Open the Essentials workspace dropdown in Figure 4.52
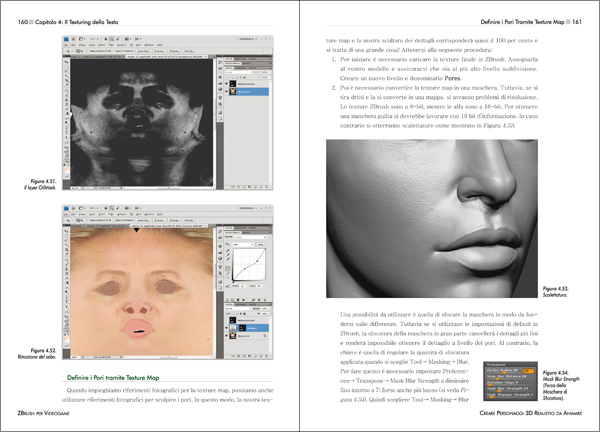 [x=248, y=208]
